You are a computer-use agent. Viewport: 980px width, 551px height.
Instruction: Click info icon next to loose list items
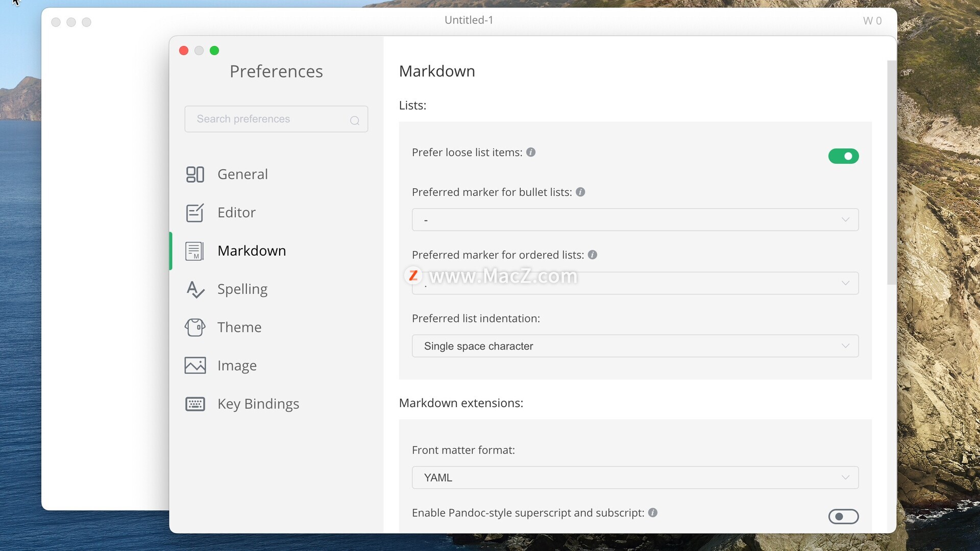531,153
